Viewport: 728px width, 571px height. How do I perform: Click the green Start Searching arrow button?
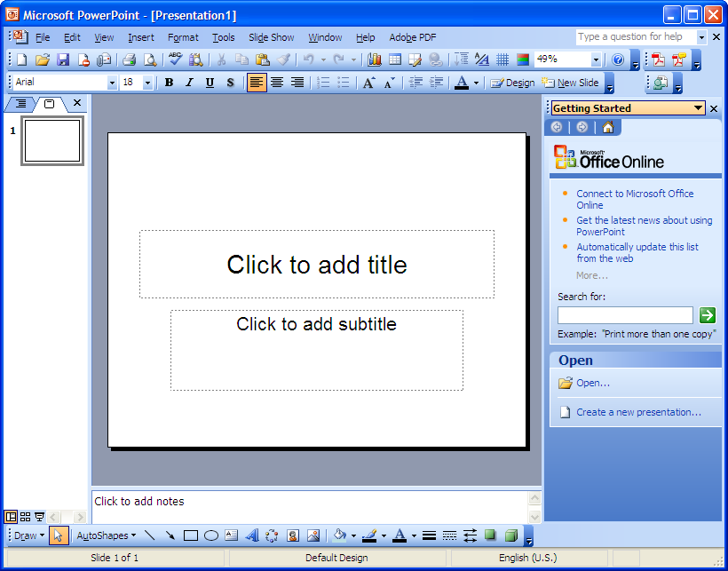pyautogui.click(x=707, y=314)
